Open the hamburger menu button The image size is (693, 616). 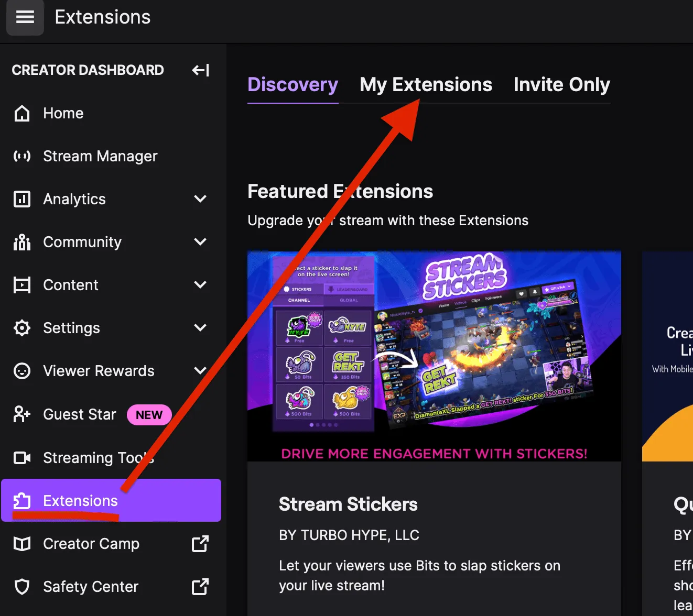[25, 17]
